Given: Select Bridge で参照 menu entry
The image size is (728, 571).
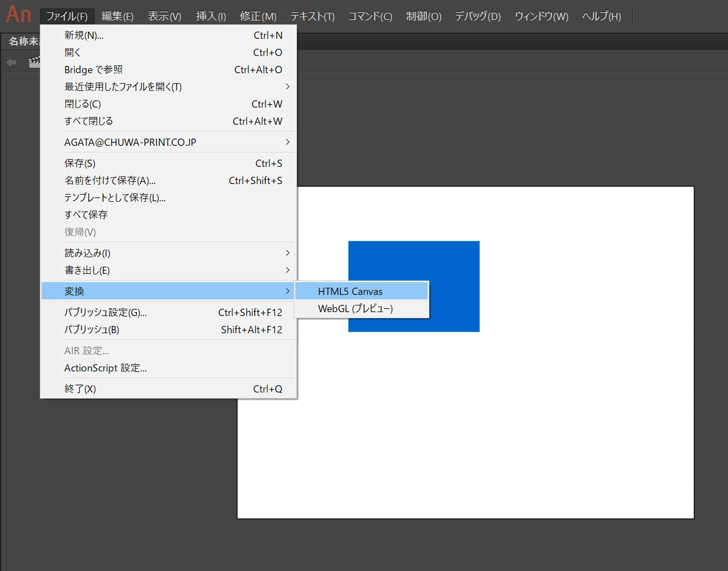Looking at the screenshot, I should click(x=169, y=70).
